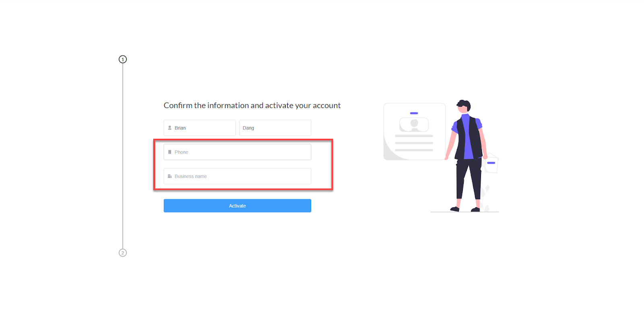Click the 'Confirm the information' heading text
Screen dimensions: 644x312
[252, 106]
